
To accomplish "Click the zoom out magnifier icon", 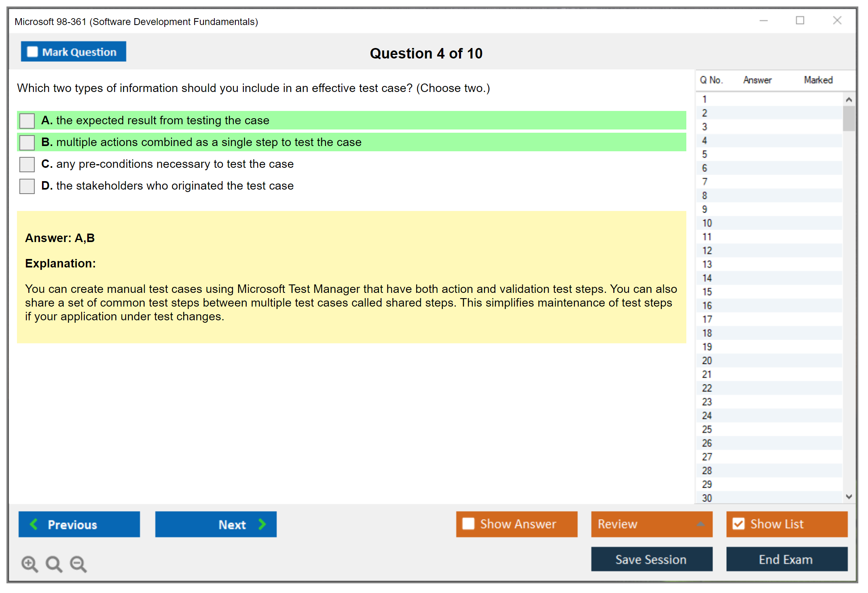I will 78,563.
